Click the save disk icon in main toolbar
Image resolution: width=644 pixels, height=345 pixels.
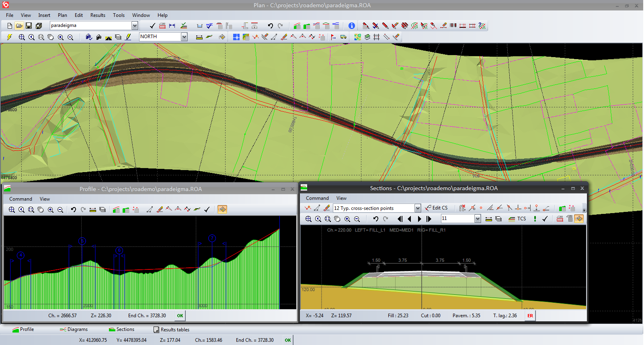tap(29, 26)
